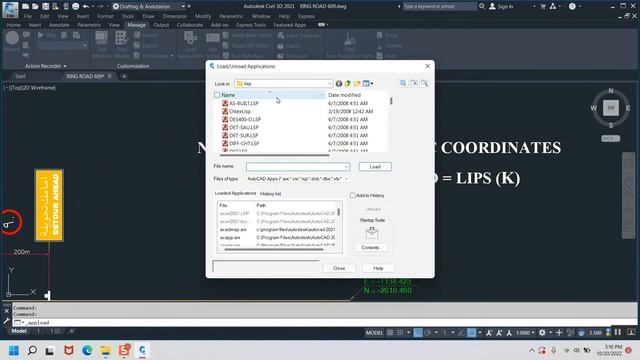Expand the Action Recorder panel

click(45, 66)
